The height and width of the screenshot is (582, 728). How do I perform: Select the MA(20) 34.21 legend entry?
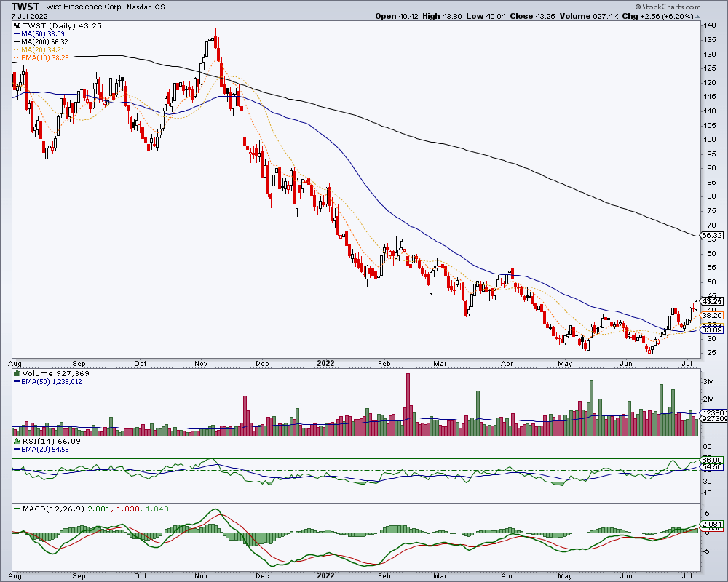pyautogui.click(x=39, y=49)
